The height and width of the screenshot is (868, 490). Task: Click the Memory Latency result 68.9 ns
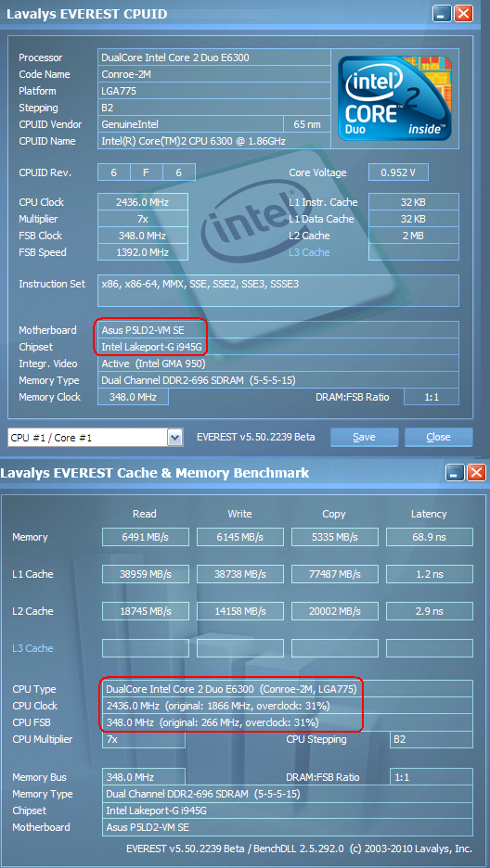[430, 537]
